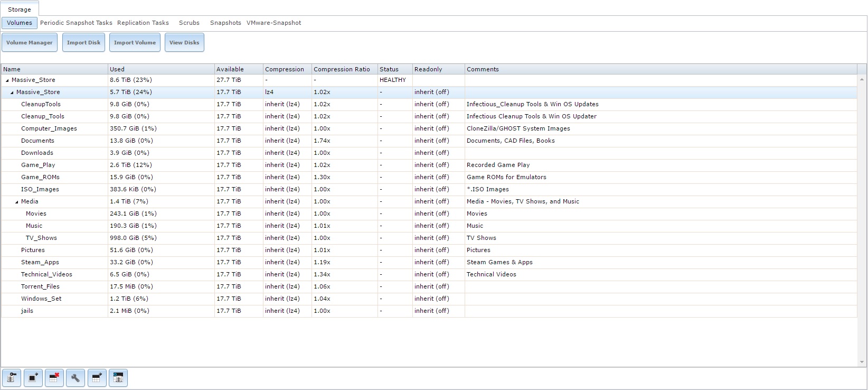Image resolution: width=868 pixels, height=390 pixels.
Task: Sort by the Available column header
Action: click(x=239, y=69)
